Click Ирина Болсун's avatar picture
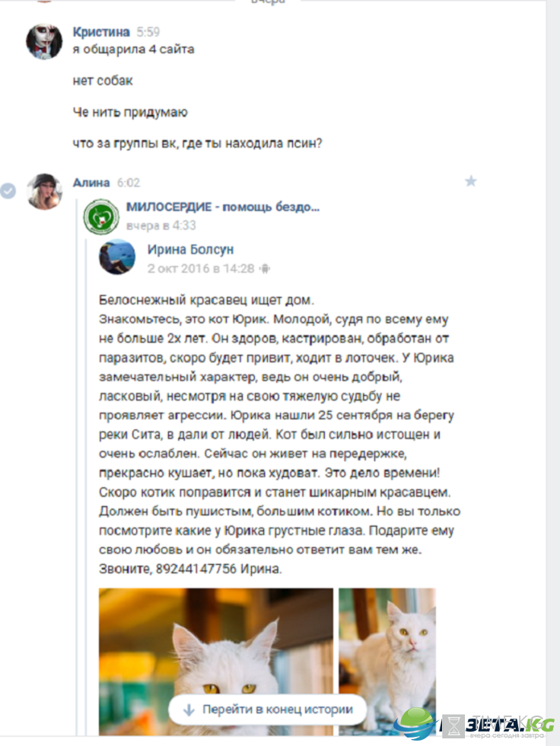The image size is (560, 746). (117, 257)
